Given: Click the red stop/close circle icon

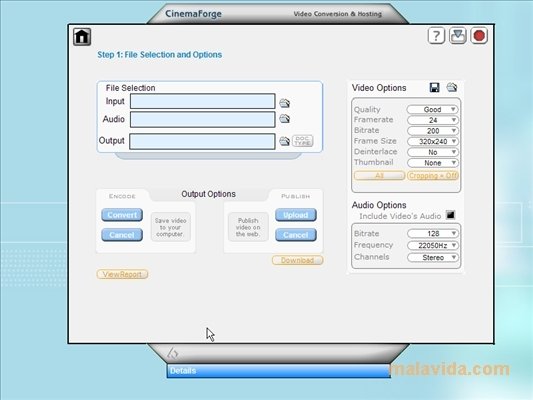Looking at the screenshot, I should [479, 36].
